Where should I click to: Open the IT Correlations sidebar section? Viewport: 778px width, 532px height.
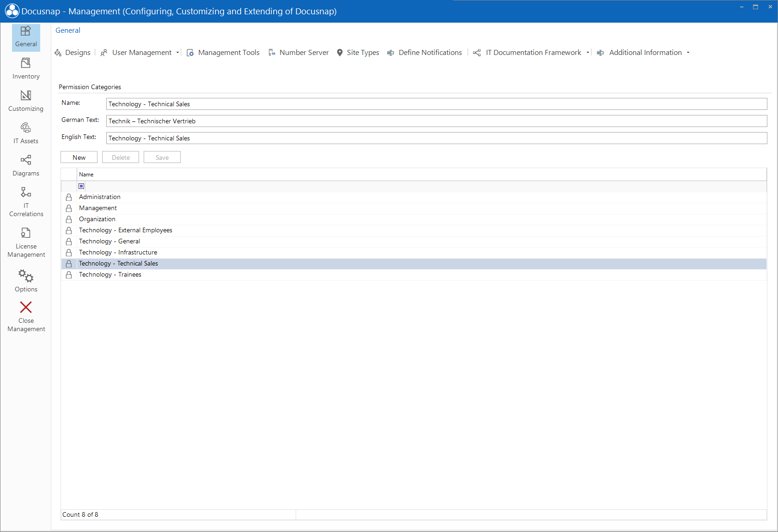(x=26, y=202)
